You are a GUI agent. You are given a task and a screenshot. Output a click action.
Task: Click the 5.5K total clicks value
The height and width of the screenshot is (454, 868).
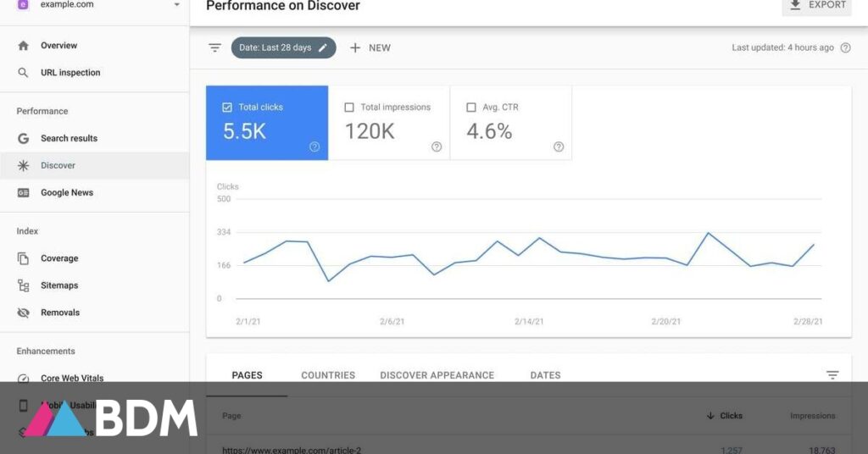click(245, 131)
